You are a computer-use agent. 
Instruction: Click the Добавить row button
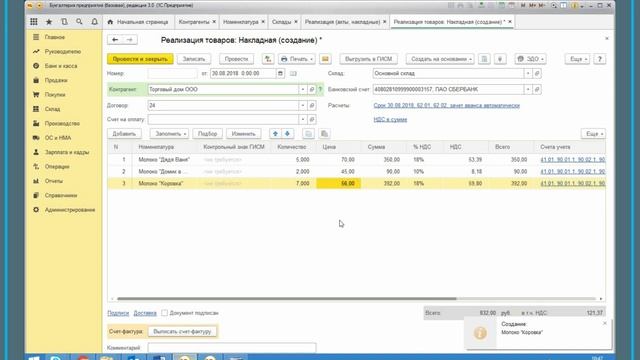124,134
